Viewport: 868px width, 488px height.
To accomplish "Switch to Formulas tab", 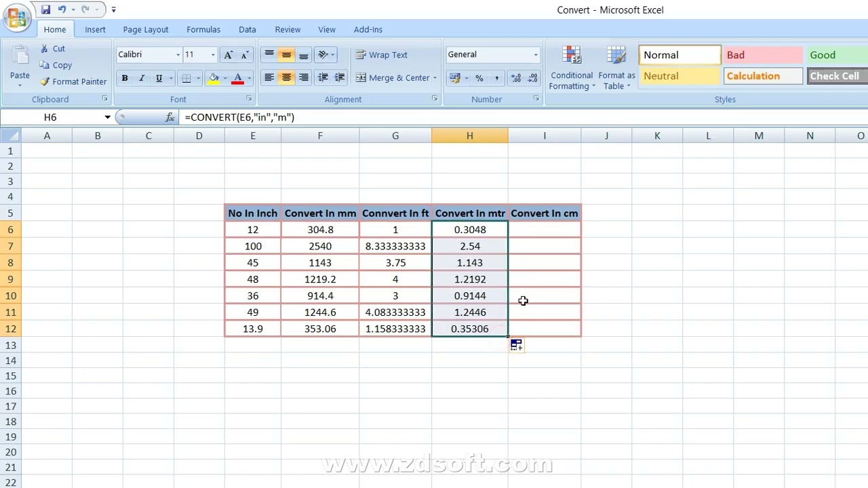I will (x=203, y=30).
